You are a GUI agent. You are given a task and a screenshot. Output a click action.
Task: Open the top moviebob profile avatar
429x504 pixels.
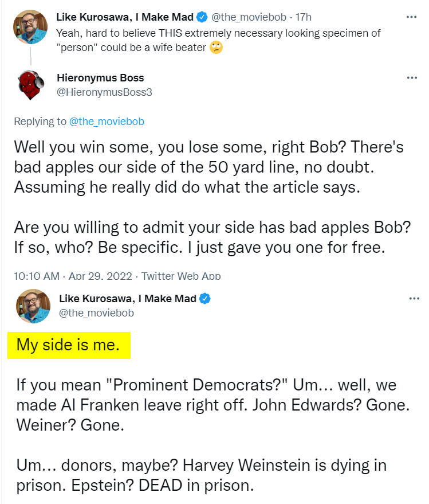[30, 27]
